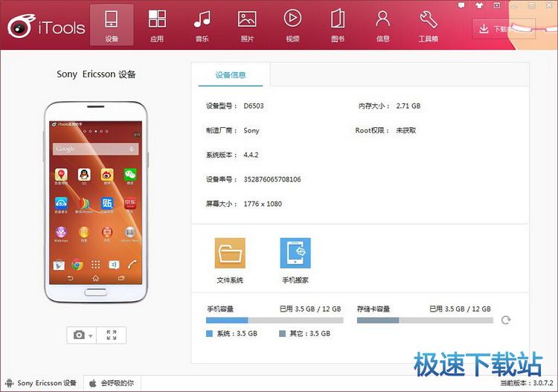The image size is (558, 392).
Task: Open the feedback message icon in title bar
Action: [x=461, y=5]
